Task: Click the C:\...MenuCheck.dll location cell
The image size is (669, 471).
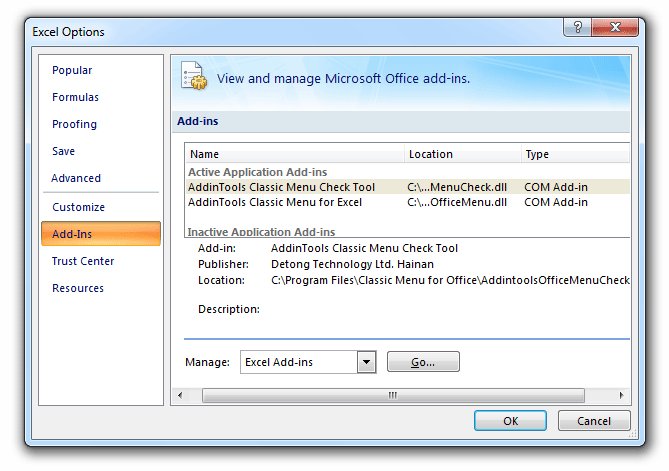Action: [457, 187]
